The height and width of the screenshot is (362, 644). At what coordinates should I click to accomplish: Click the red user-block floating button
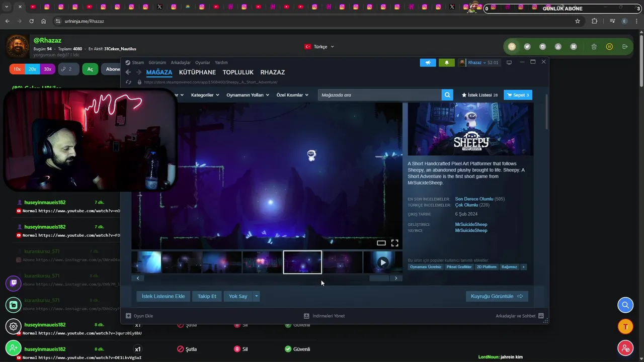pyautogui.click(x=625, y=348)
